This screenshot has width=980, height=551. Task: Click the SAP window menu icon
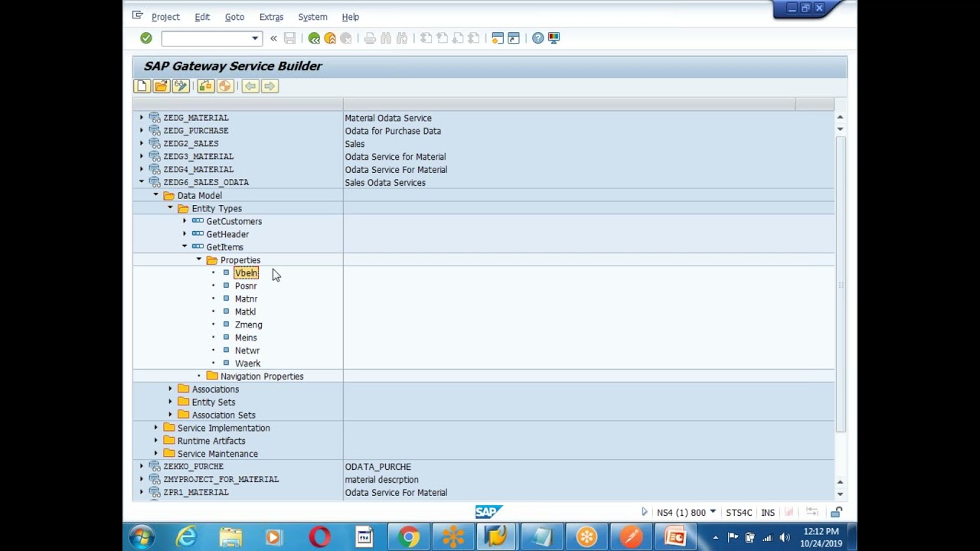coord(138,15)
